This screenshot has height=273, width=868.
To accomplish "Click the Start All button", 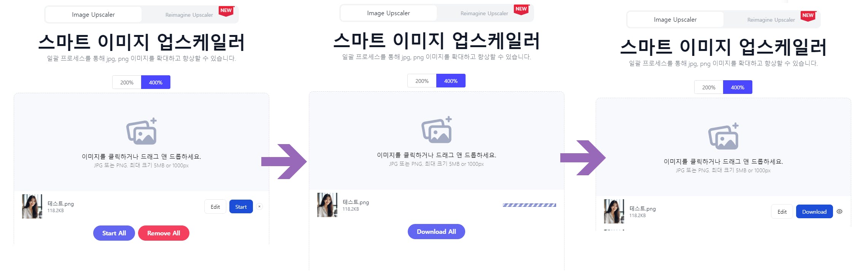I will [x=114, y=233].
